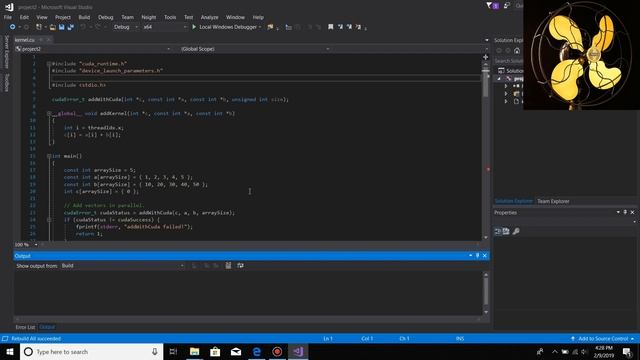
Task: Toggle auto-hide pin on Properties panel
Action: tap(625, 212)
